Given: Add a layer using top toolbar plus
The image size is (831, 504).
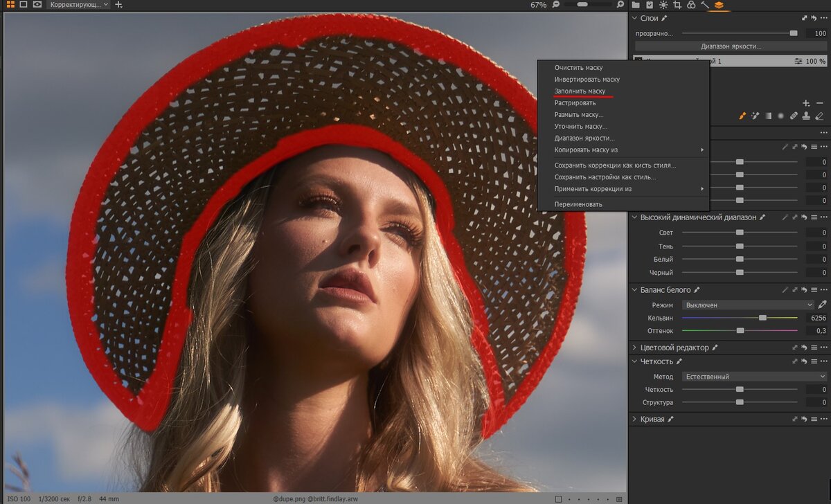Looking at the screenshot, I should [119, 5].
